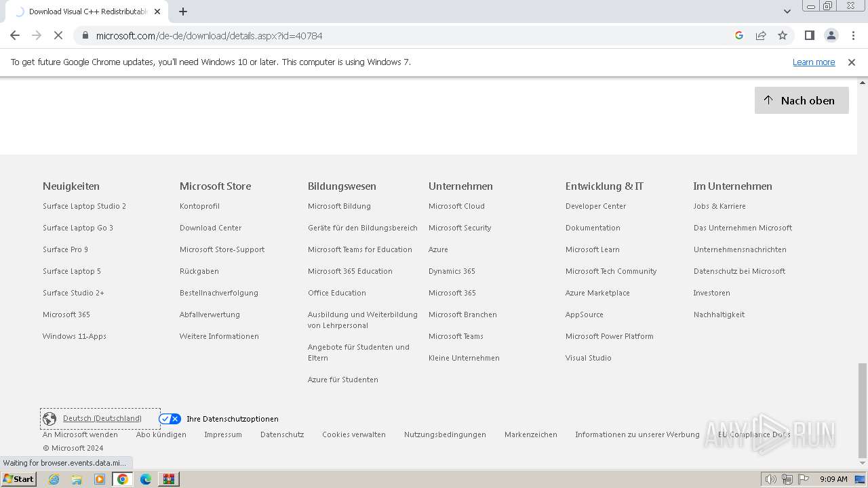Toggle the Ihre Datenschutzoptionen privacy switch

pos(170,419)
